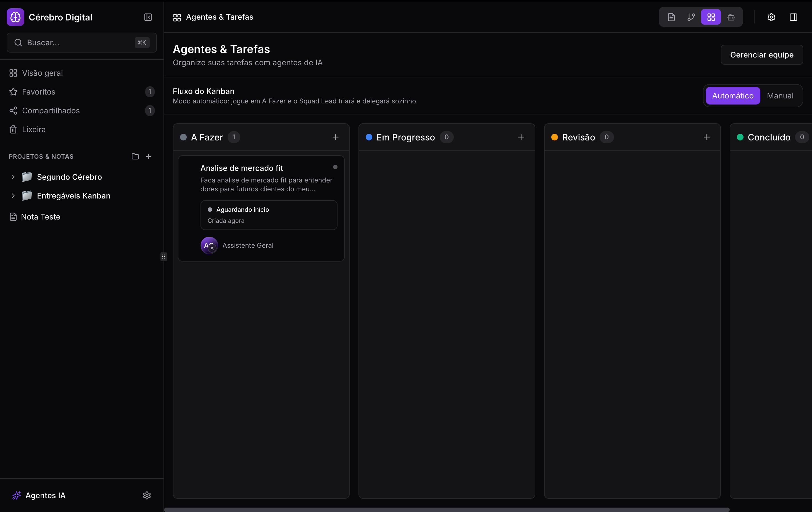Add a task to Em Progresso column

[x=521, y=137]
